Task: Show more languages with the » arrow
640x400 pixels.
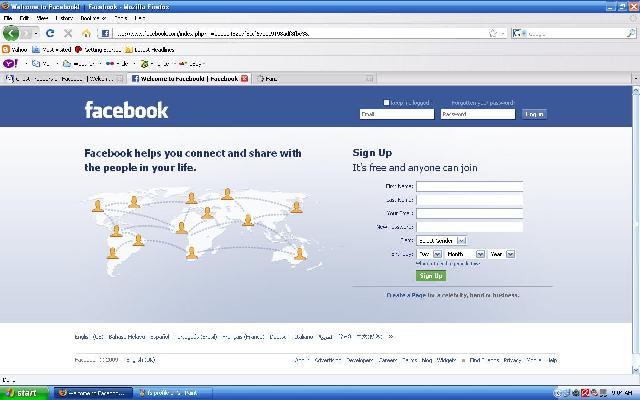Action: point(391,337)
